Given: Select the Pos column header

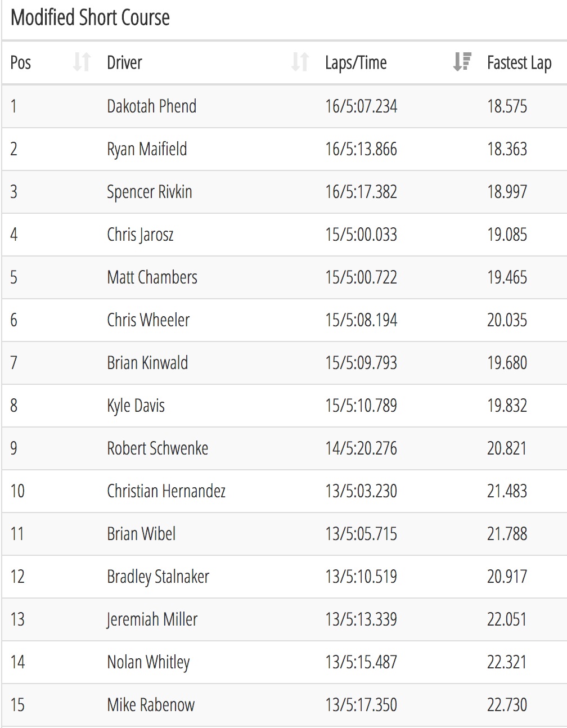Looking at the screenshot, I should (x=21, y=62).
